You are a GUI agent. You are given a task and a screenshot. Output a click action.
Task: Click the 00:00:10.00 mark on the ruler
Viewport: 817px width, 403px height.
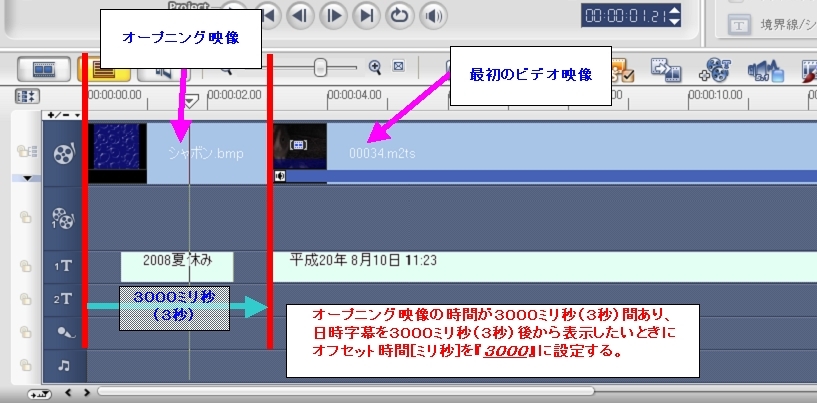[x=715, y=95]
